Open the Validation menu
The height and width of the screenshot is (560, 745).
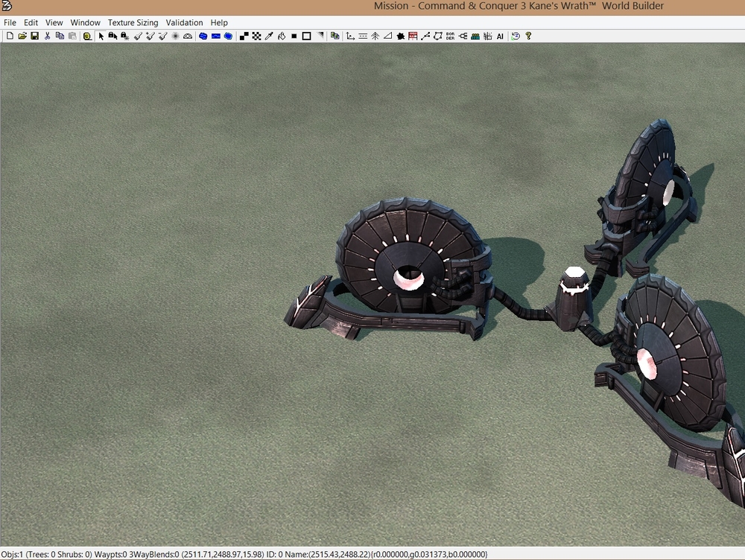click(x=184, y=22)
